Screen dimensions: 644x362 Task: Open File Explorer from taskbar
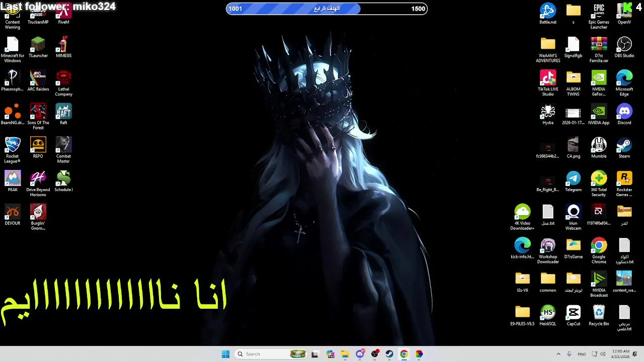pos(345,354)
